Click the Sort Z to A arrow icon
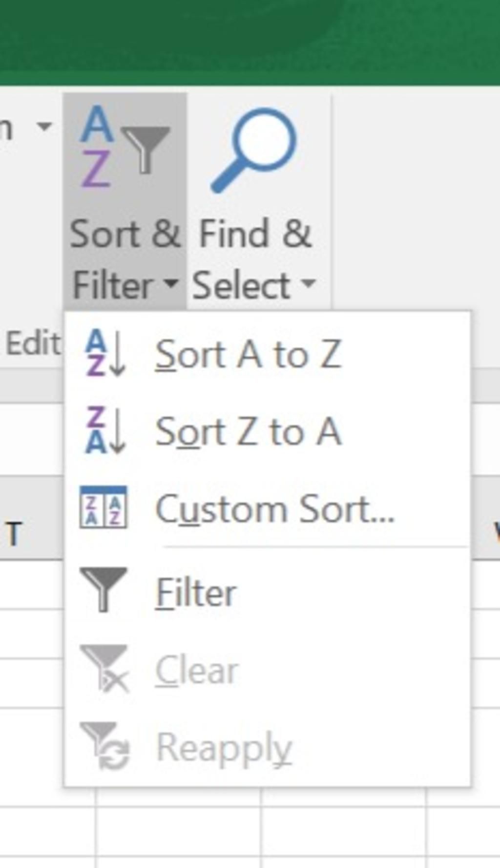 pos(105,430)
